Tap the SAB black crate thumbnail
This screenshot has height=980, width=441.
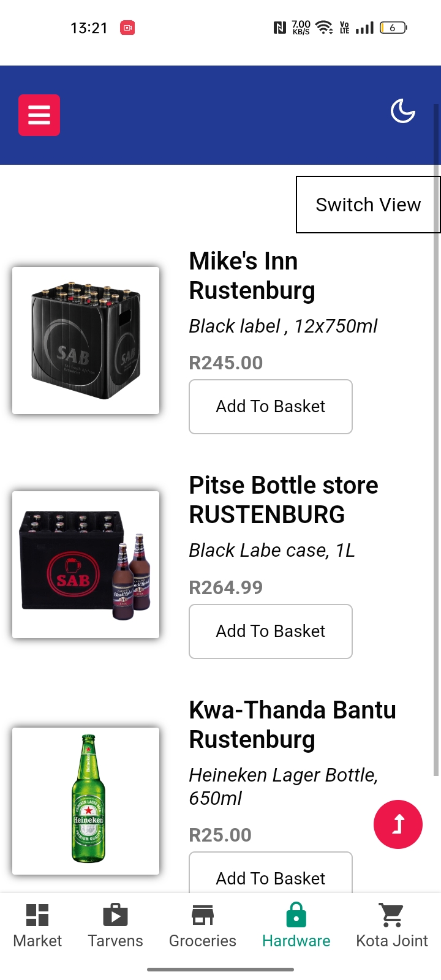click(x=86, y=341)
